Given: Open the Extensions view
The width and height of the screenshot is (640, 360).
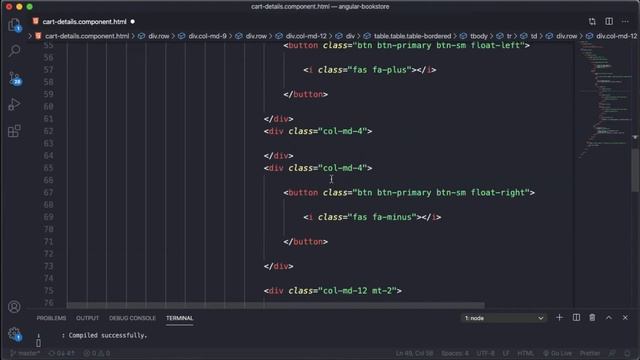Looking at the screenshot, I should coord(14,131).
